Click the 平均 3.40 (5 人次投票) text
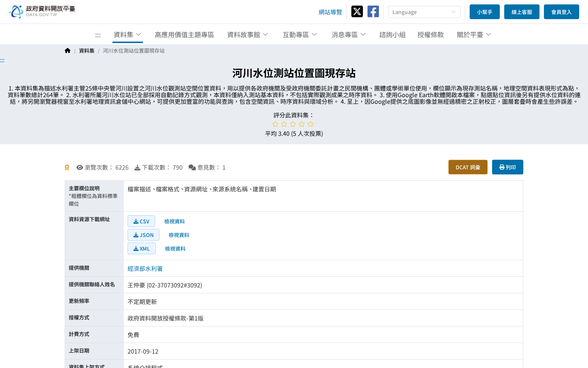The height and width of the screenshot is (368, 588). click(x=294, y=134)
